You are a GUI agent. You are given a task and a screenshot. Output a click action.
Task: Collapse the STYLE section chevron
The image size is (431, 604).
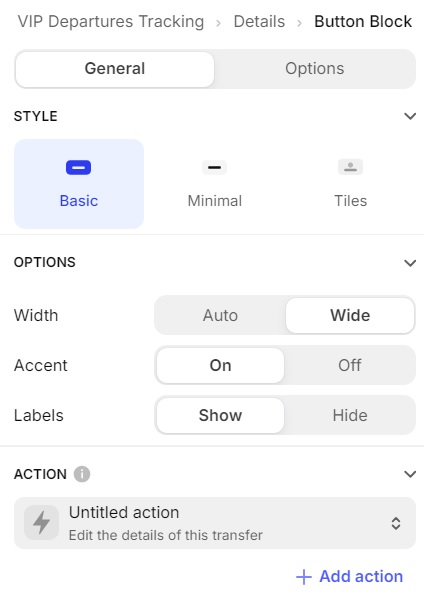(410, 116)
